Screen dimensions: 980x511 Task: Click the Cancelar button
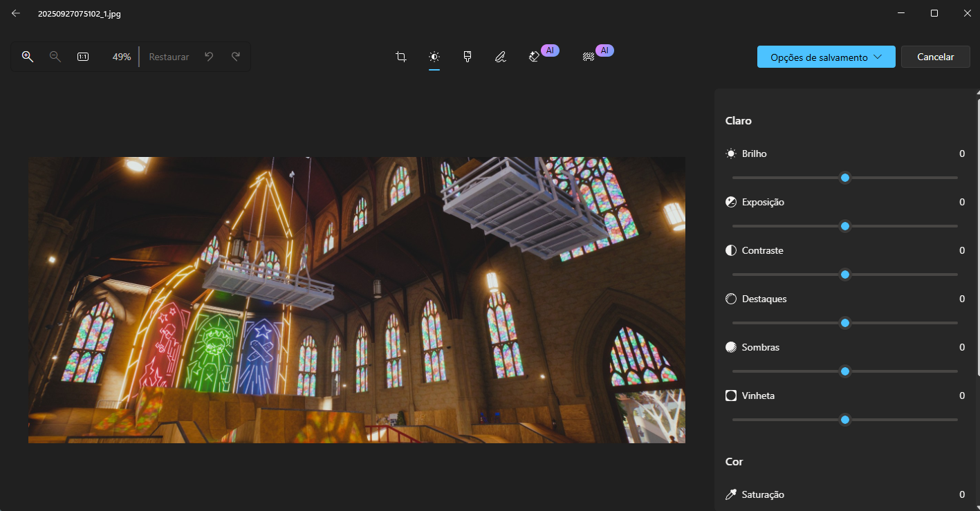click(936, 57)
